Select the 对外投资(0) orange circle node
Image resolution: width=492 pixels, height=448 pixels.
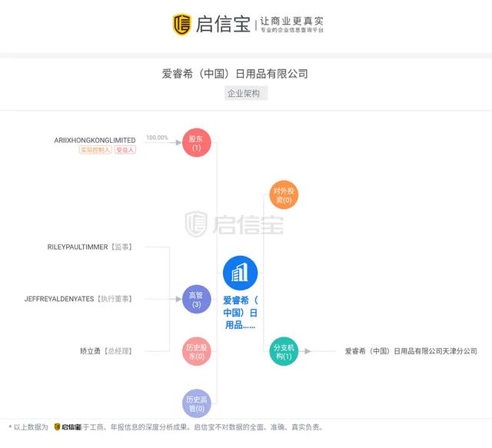284,195
